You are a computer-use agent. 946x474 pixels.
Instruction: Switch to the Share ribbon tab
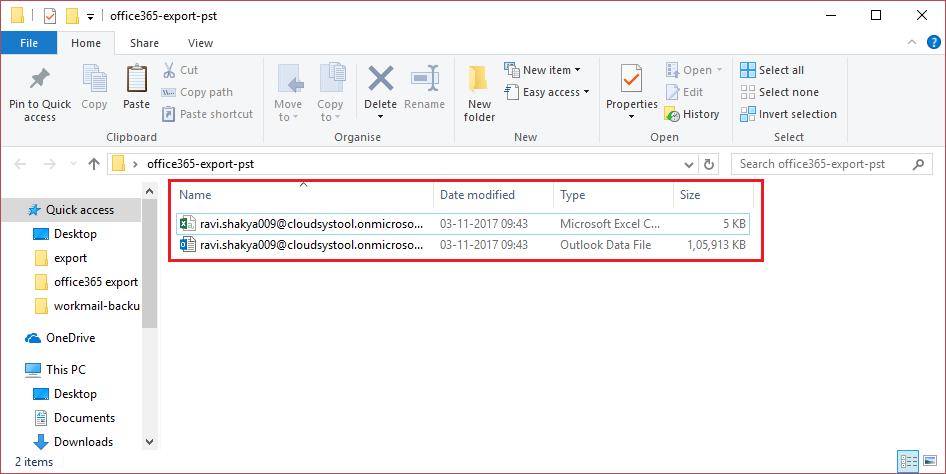pyautogui.click(x=144, y=43)
